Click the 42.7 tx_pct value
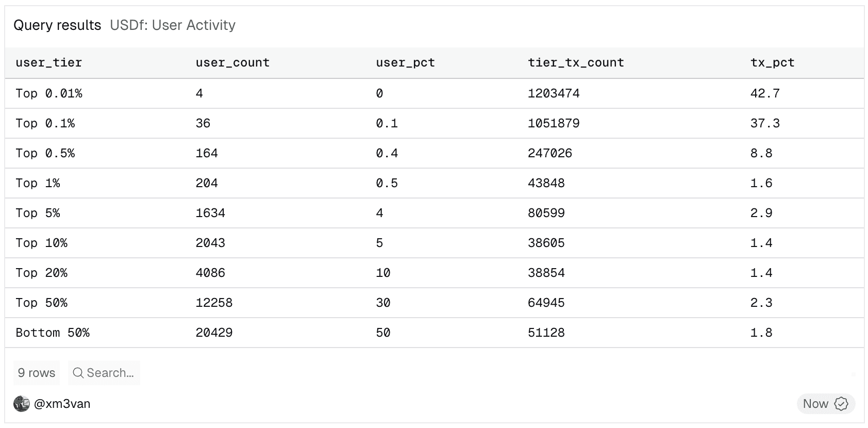 pyautogui.click(x=765, y=93)
